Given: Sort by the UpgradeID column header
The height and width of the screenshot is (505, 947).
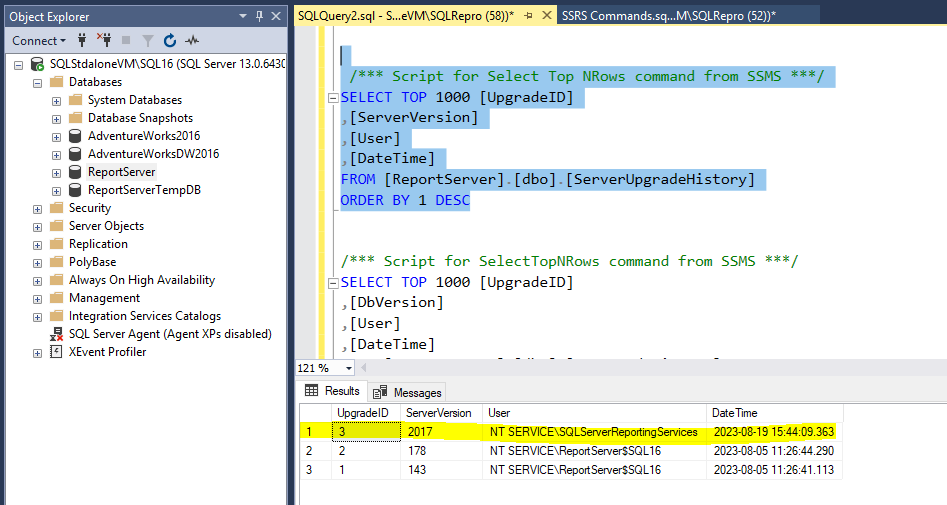Looking at the screenshot, I should pos(365,413).
